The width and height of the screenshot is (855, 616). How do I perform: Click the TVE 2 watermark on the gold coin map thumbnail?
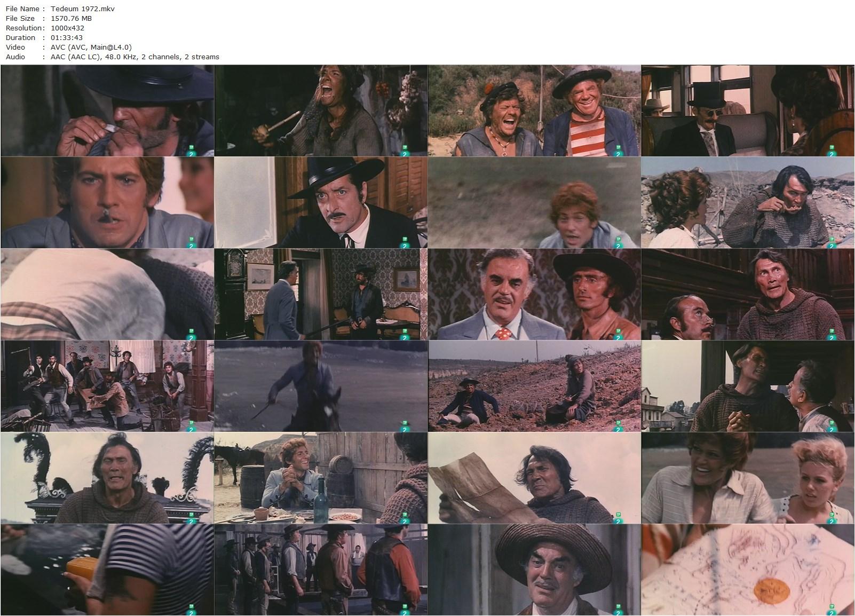tap(831, 609)
